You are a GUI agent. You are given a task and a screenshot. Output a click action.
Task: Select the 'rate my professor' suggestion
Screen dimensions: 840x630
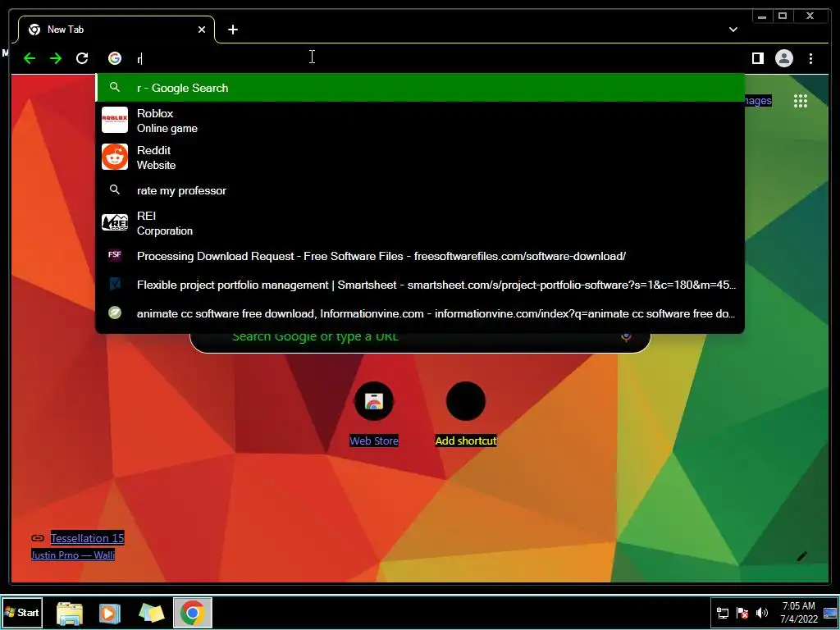pyautogui.click(x=420, y=190)
